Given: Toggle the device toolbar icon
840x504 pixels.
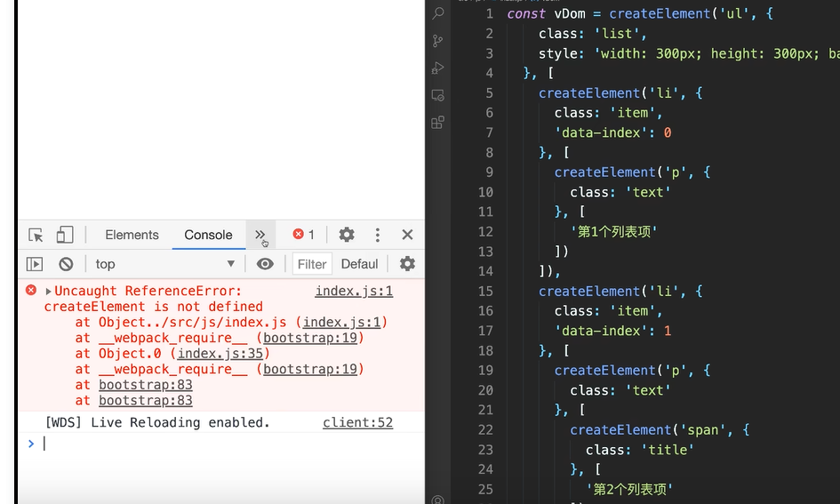Looking at the screenshot, I should [x=65, y=235].
